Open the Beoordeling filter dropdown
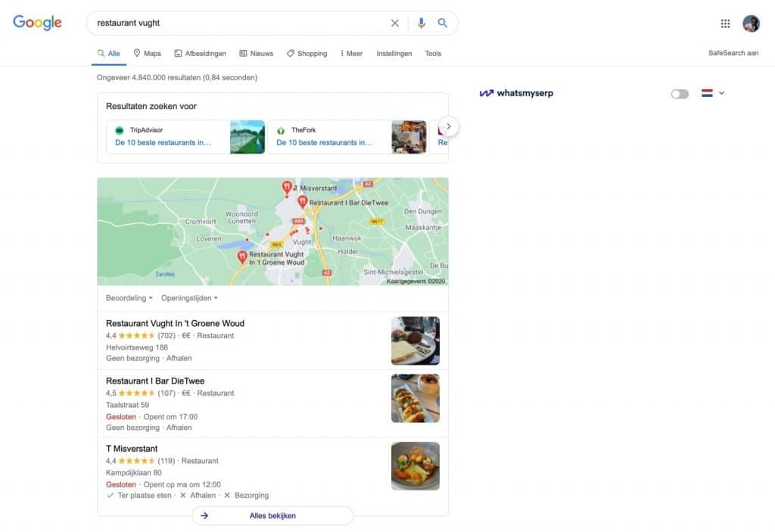The image size is (775, 532). click(128, 297)
